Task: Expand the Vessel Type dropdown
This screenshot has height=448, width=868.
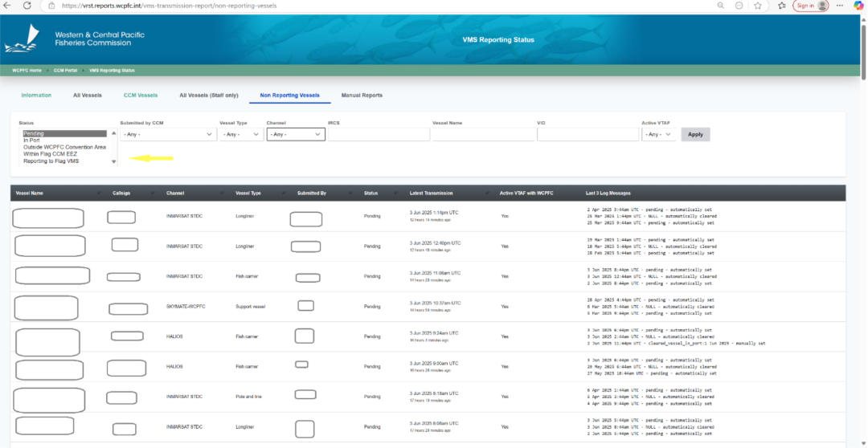Action: point(240,135)
